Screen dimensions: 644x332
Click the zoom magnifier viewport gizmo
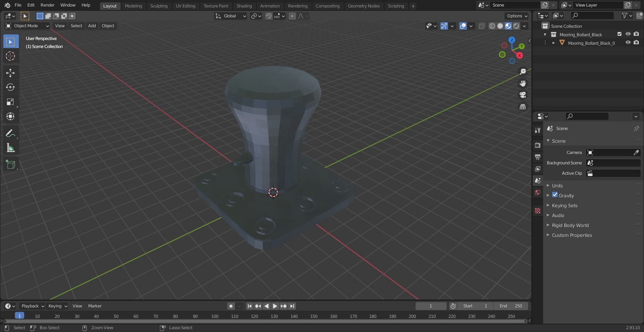click(x=523, y=72)
